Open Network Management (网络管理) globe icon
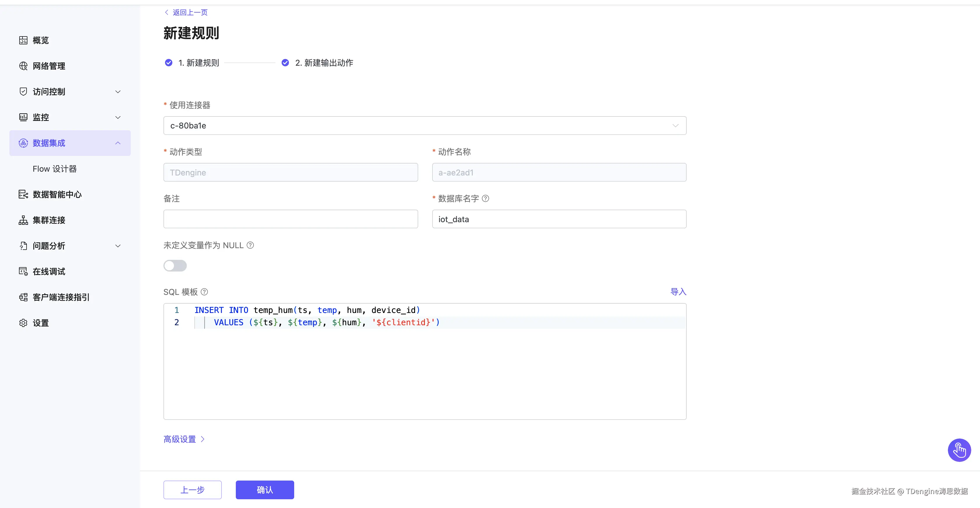980x508 pixels. click(23, 66)
